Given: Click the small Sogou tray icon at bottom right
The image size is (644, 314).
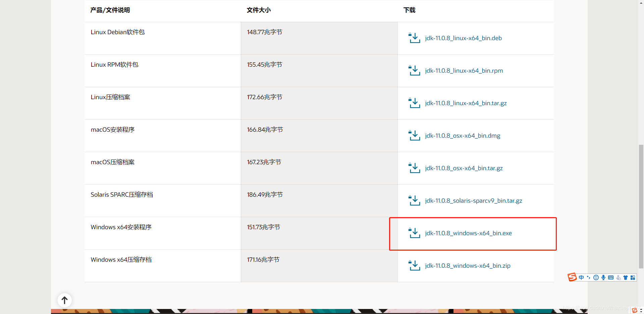Looking at the screenshot, I should pyautogui.click(x=634, y=310).
